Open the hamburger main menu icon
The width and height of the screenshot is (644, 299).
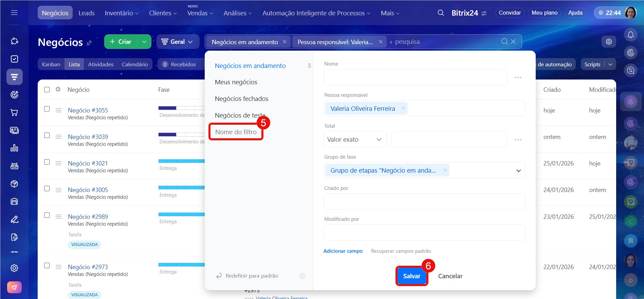point(14,13)
